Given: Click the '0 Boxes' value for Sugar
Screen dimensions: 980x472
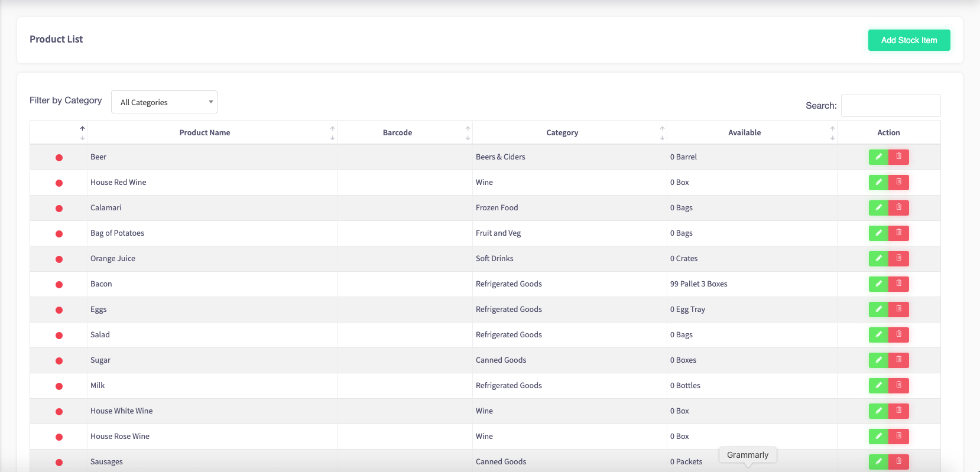Looking at the screenshot, I should pos(683,360).
